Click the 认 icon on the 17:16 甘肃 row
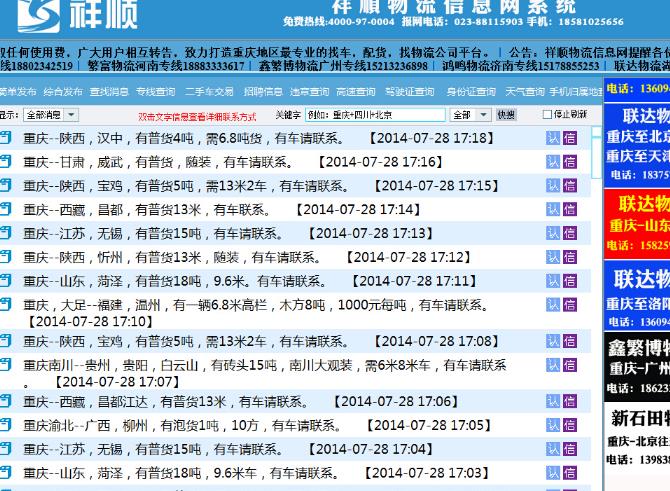Viewport: 670px width, 491px height. point(552,162)
